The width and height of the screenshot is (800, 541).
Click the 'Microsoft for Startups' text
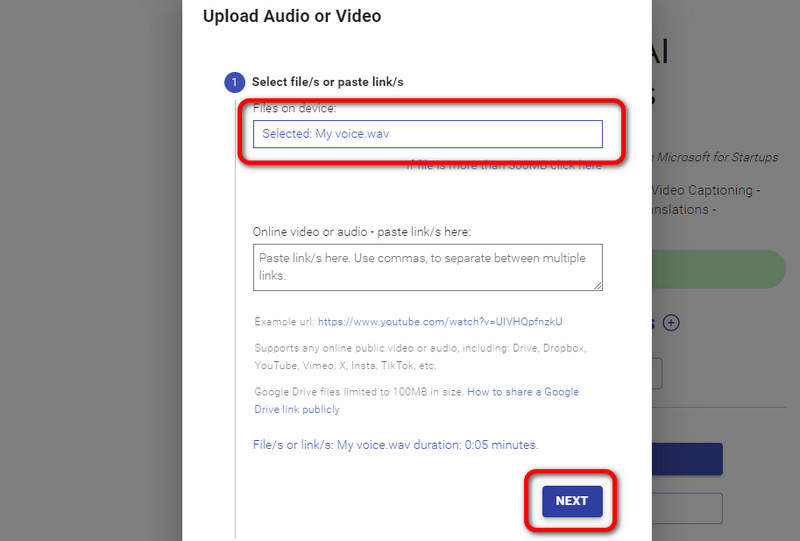715,157
